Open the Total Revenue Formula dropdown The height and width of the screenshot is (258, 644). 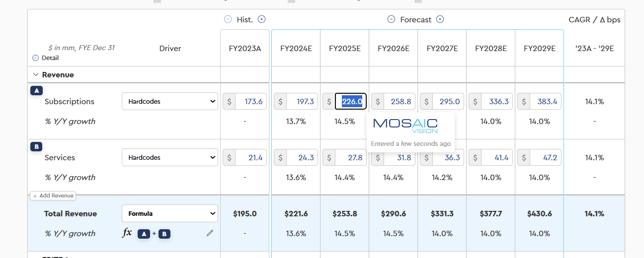[170, 213]
